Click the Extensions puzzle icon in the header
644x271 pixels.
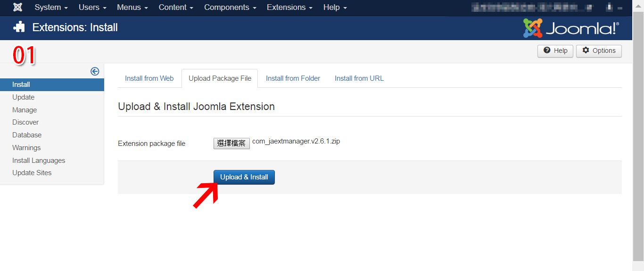coord(19,27)
